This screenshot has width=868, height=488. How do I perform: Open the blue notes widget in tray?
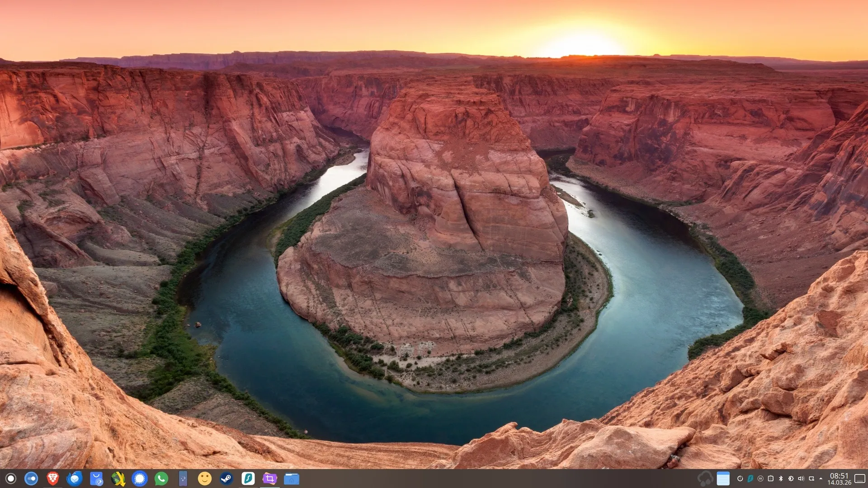[723, 479]
